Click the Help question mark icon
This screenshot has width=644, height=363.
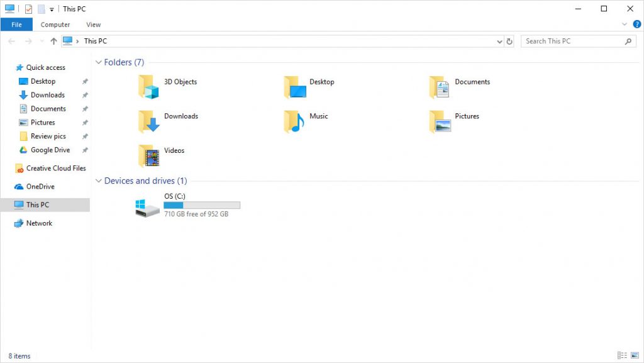point(636,25)
